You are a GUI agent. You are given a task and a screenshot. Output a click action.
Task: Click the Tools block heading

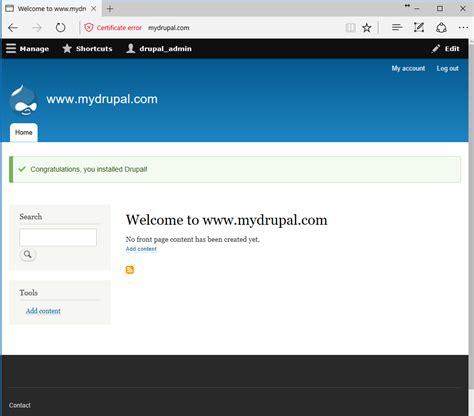pyautogui.click(x=29, y=293)
